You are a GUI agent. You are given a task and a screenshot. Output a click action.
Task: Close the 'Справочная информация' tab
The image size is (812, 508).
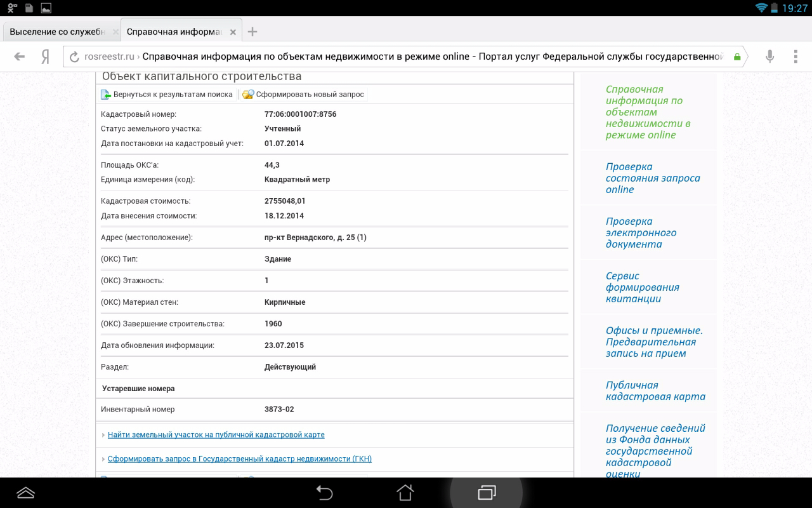233,32
